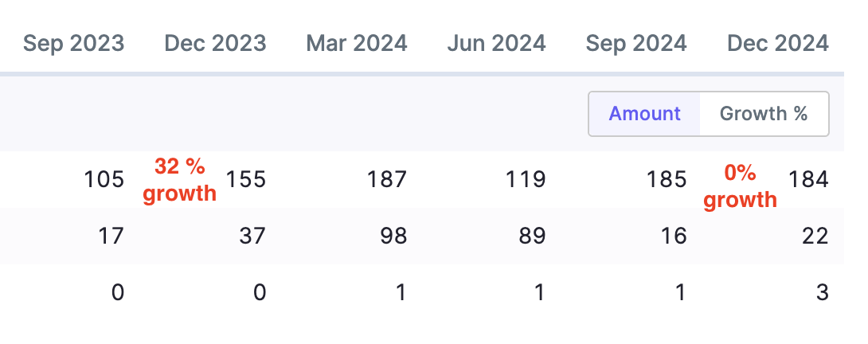Image resolution: width=868 pixels, height=344 pixels.
Task: Click the Sep 2024 column header
Action: 636,43
